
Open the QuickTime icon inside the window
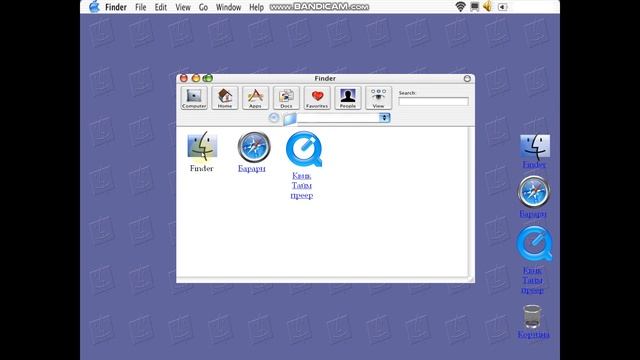click(304, 149)
